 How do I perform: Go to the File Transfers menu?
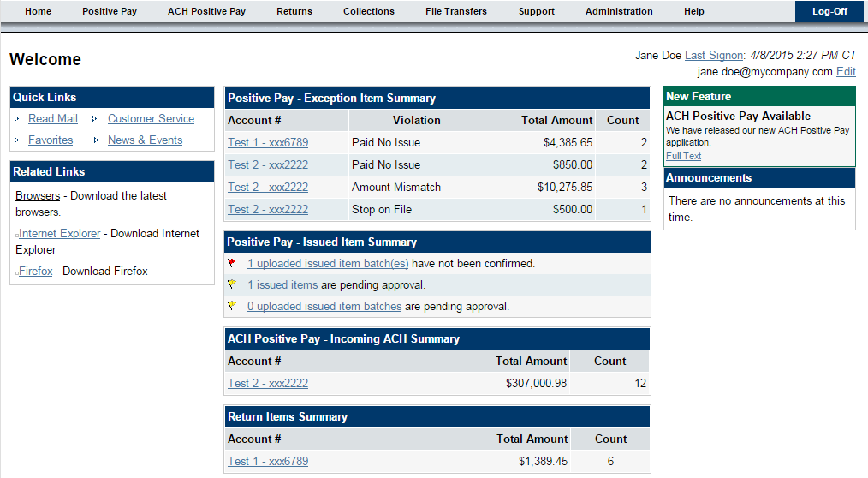(455, 11)
